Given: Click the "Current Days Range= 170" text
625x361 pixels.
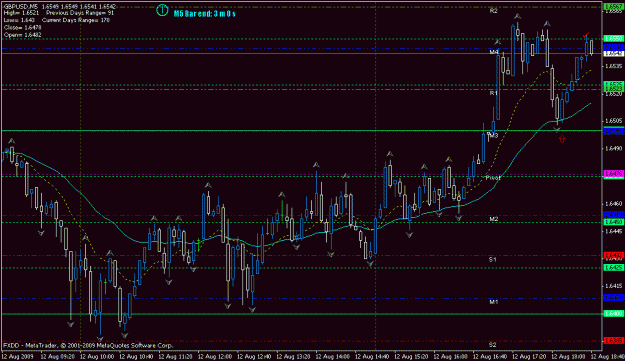Looking at the screenshot, I should click(76, 20).
